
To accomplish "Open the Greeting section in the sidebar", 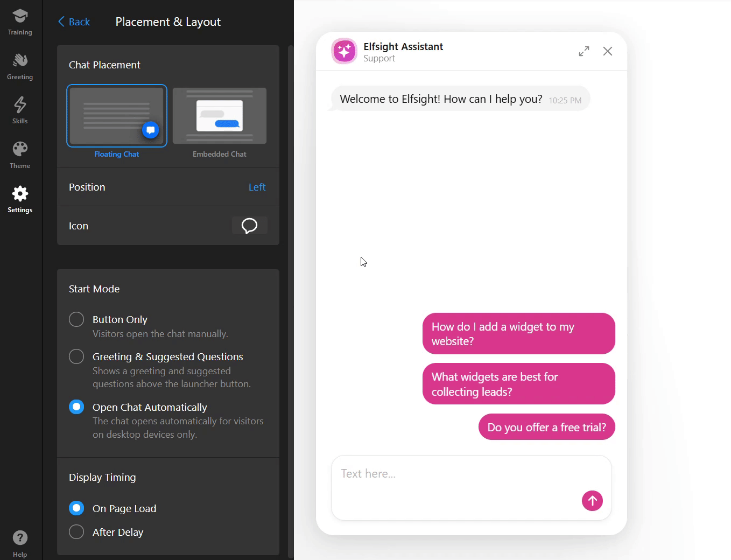I will (20, 67).
